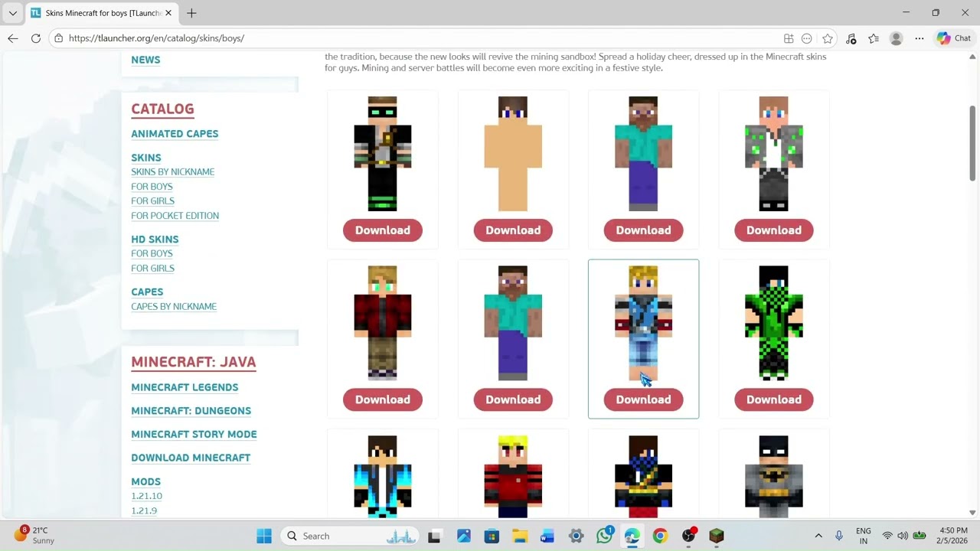Download the second-row Steve skin
Image resolution: width=980 pixels, height=551 pixels.
point(513,399)
